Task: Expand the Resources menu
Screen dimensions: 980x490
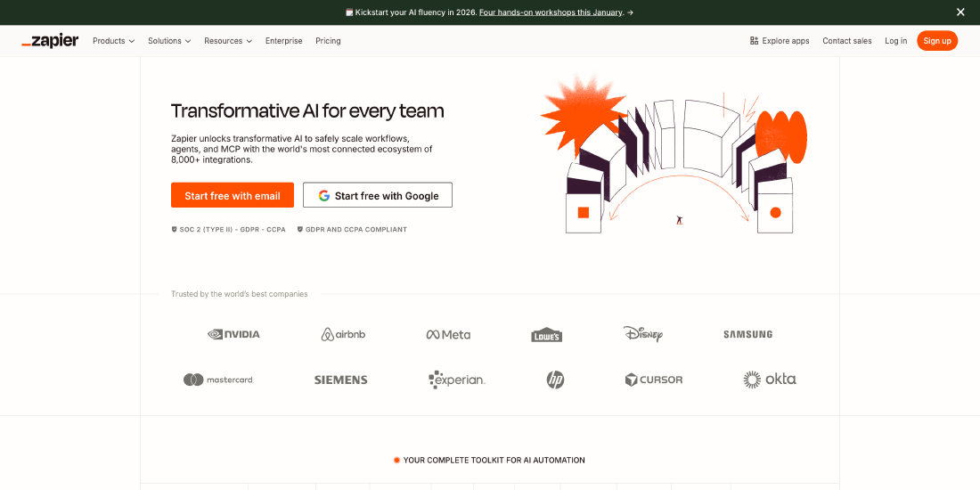Action: click(x=228, y=41)
